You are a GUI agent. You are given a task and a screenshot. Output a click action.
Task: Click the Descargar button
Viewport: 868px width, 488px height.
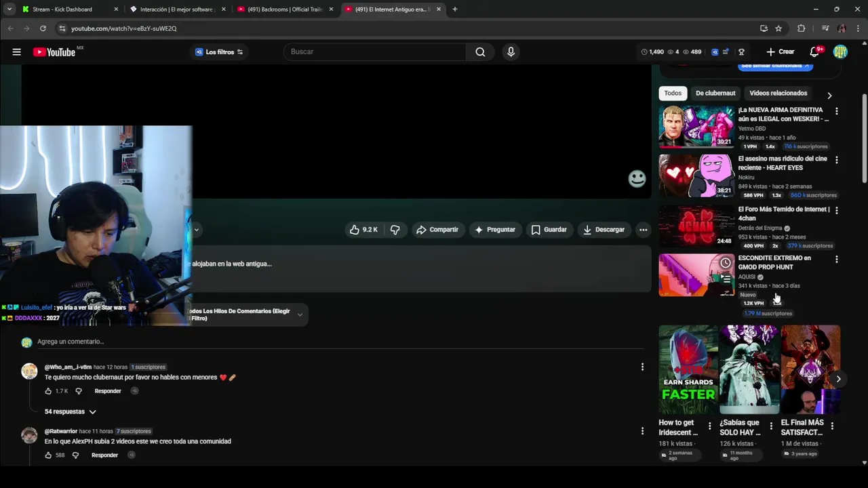pos(604,230)
